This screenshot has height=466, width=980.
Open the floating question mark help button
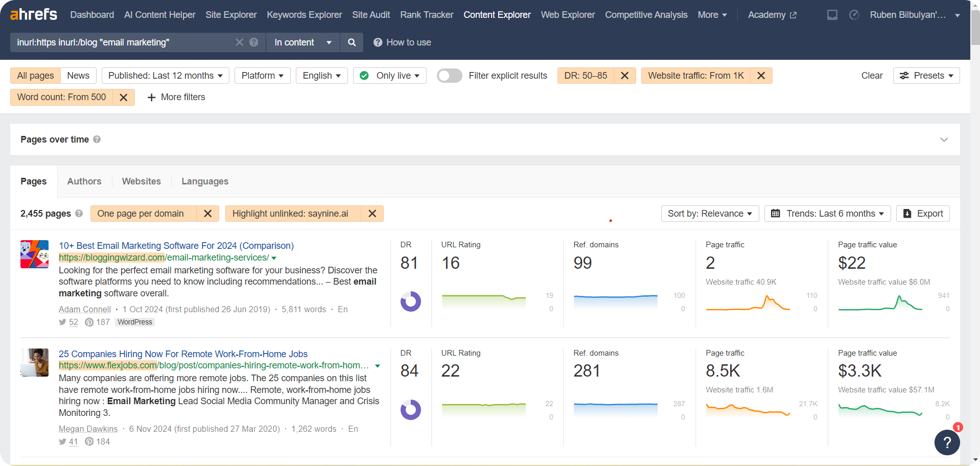point(947,442)
